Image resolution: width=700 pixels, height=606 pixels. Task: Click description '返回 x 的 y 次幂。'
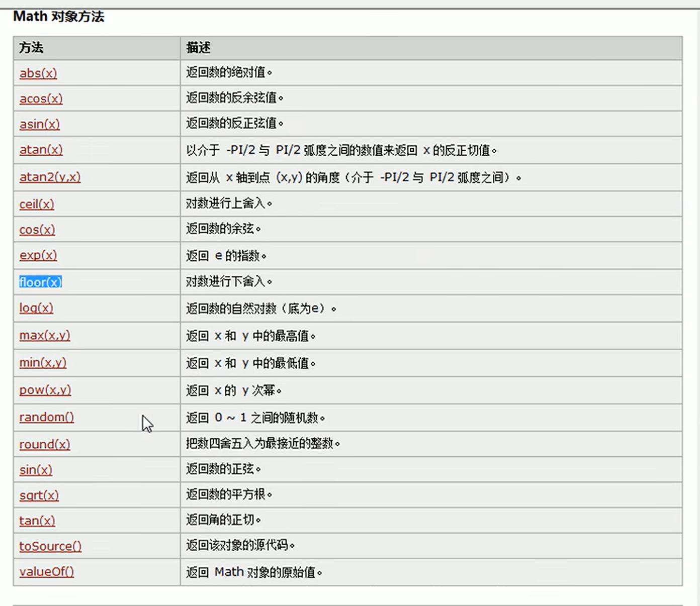point(234,390)
